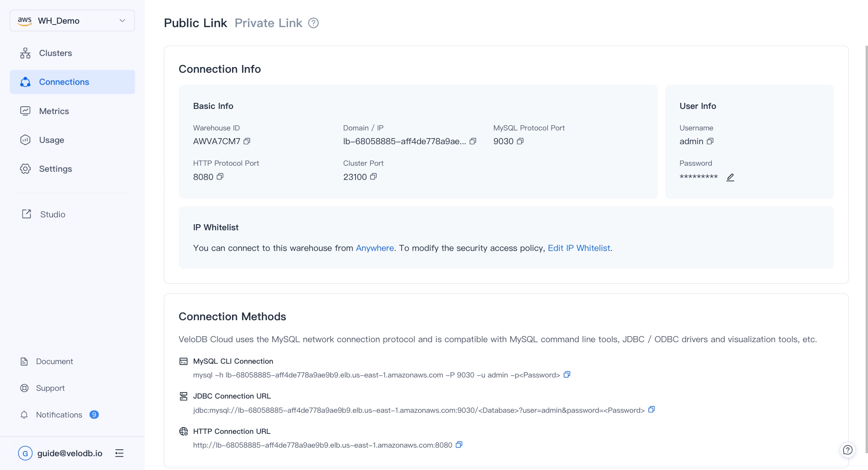This screenshot has height=470, width=868.
Task: Click the Edit IP Whitelist link
Action: [579, 248]
